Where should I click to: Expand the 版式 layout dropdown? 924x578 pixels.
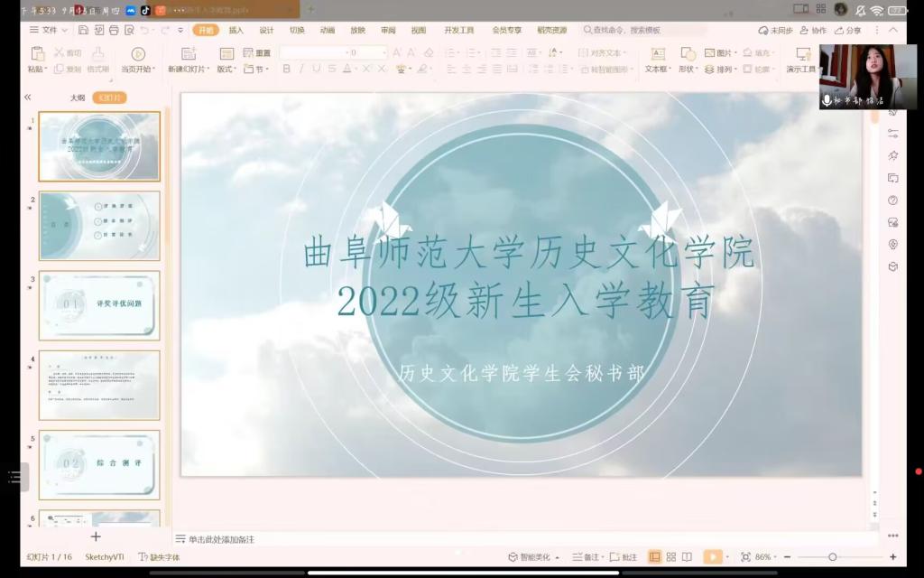tap(225, 69)
